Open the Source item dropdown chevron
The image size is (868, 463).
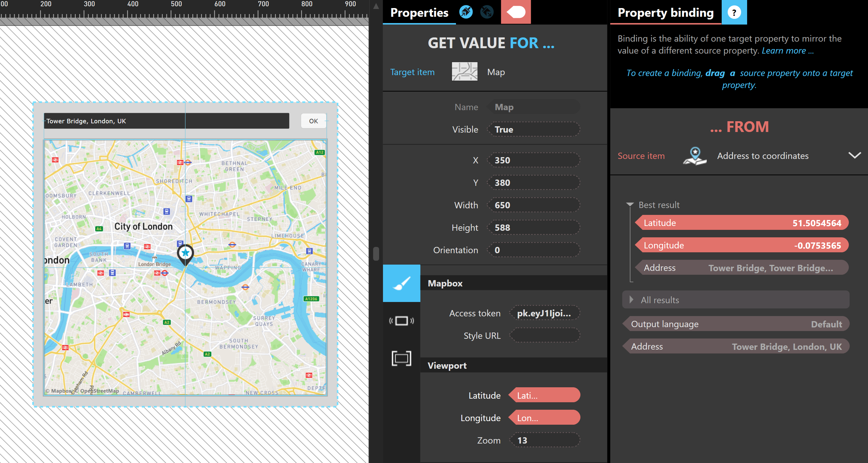tap(854, 155)
